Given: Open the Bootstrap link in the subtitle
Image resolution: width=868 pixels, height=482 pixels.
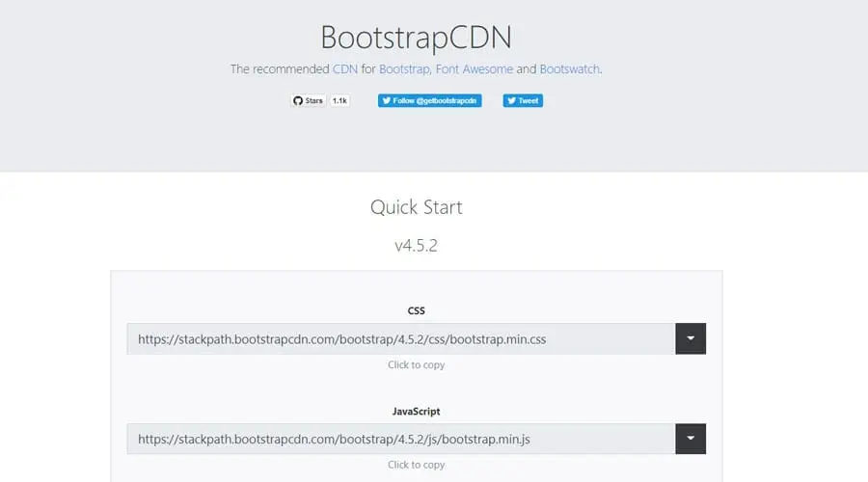Looking at the screenshot, I should [x=404, y=69].
